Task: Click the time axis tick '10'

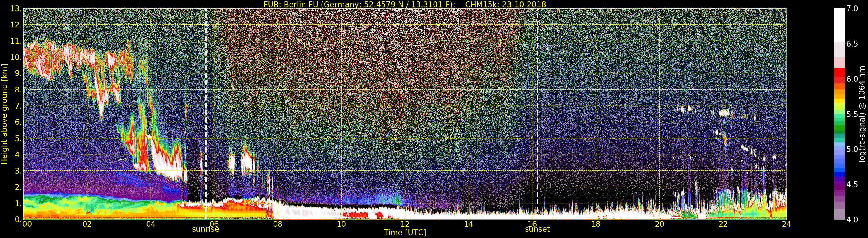Action: point(341,224)
